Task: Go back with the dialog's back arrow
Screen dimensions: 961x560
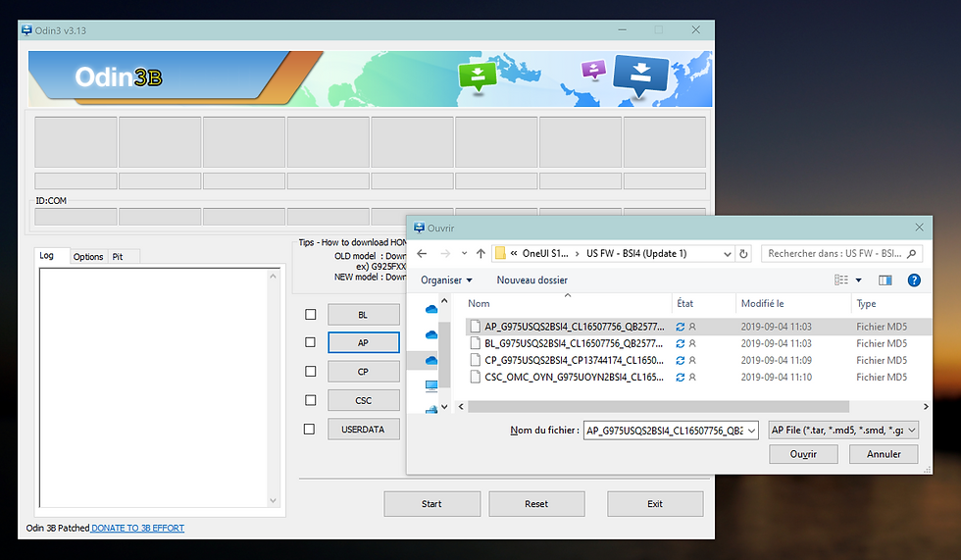Action: (x=422, y=254)
